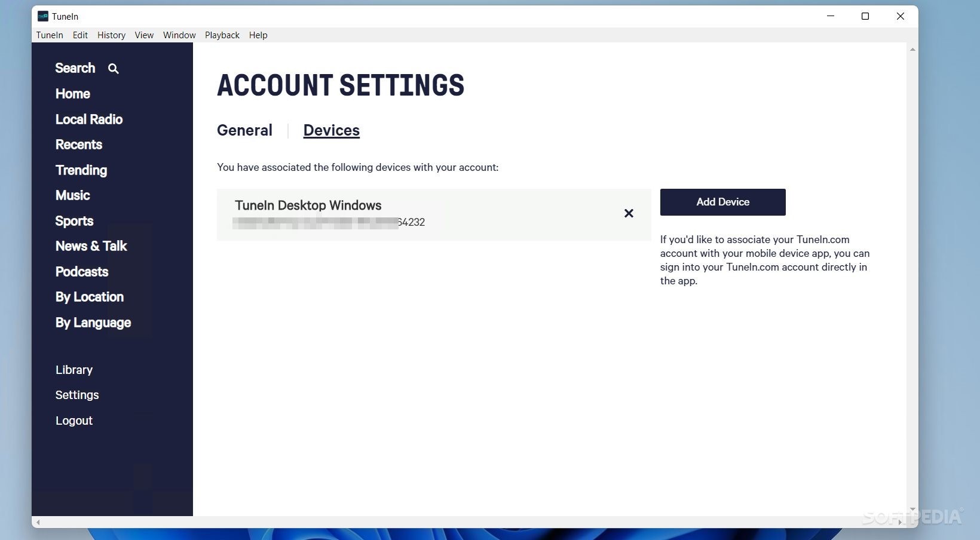
Task: Open Recents in sidebar
Action: (x=79, y=145)
